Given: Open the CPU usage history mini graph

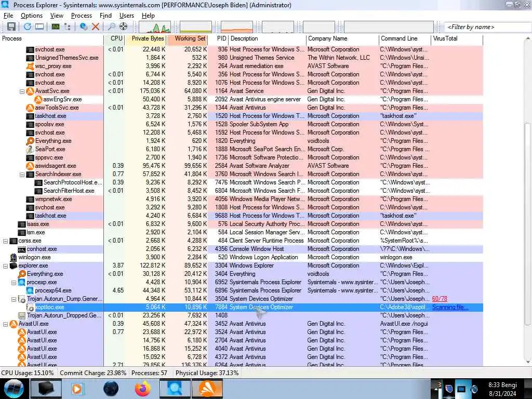Looking at the screenshot, I should [x=155, y=27].
